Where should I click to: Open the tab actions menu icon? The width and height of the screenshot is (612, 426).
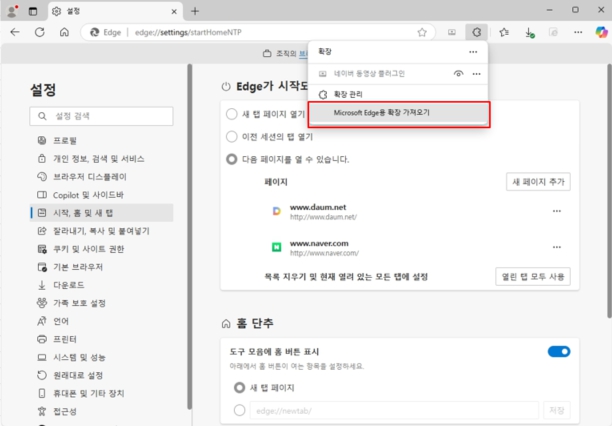pyautogui.click(x=33, y=11)
